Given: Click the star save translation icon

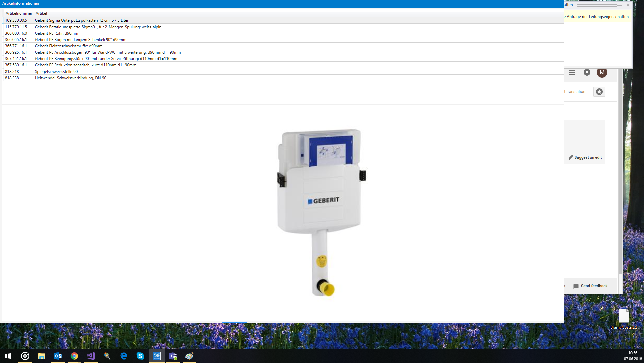Looking at the screenshot, I should pos(599,92).
